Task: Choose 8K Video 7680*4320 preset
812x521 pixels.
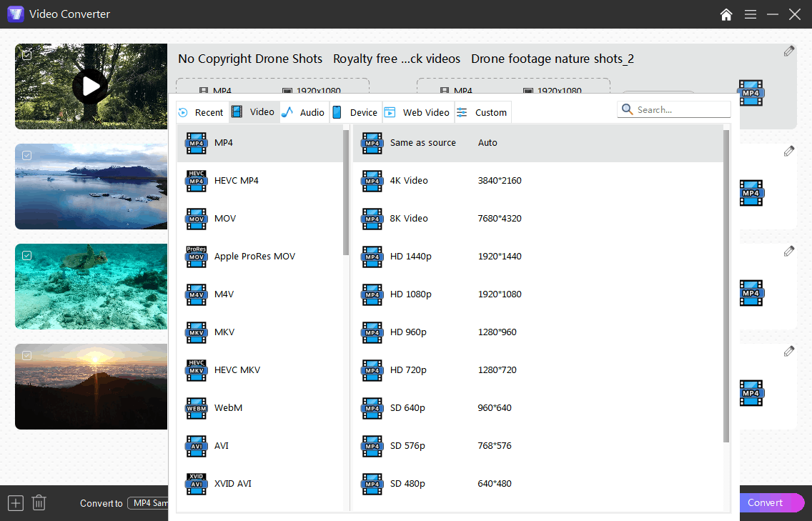Action: pos(538,219)
